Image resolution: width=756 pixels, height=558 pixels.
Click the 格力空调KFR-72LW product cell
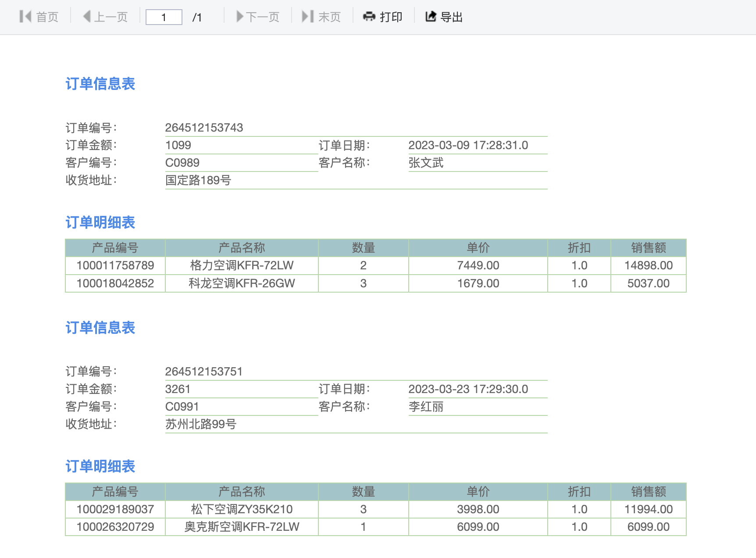[x=242, y=265]
